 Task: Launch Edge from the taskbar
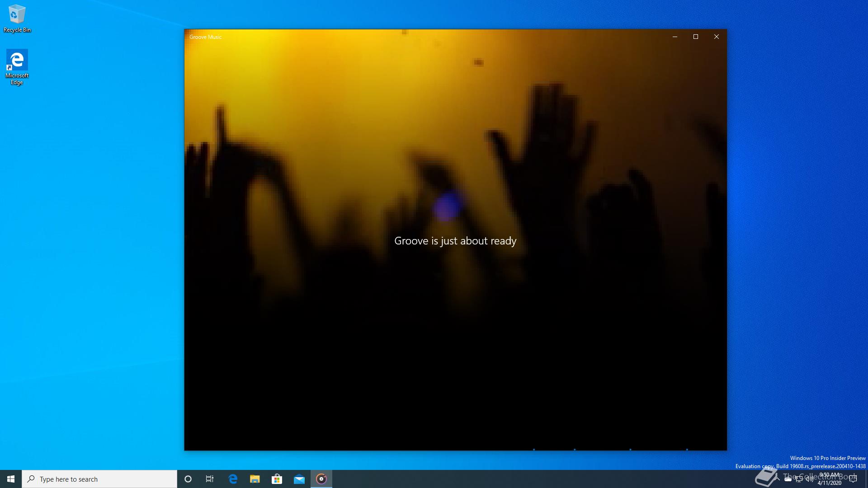(x=233, y=479)
